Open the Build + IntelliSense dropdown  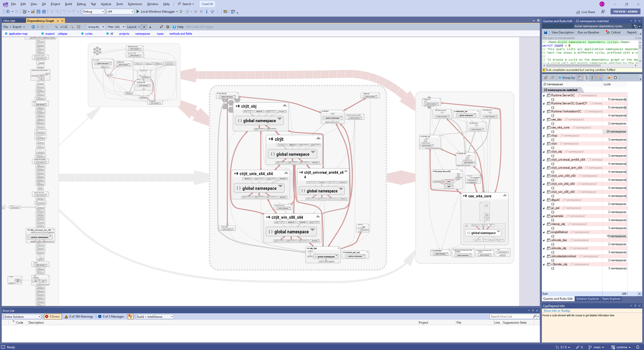point(155,317)
